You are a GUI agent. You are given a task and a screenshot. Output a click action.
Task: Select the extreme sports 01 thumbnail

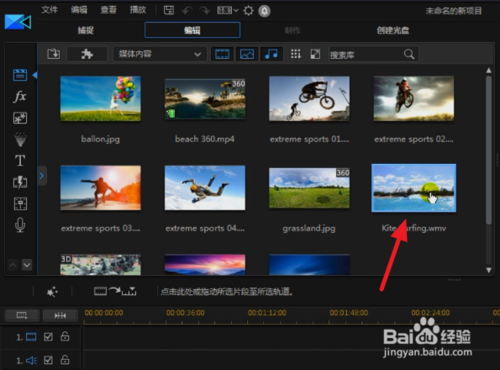click(x=309, y=98)
